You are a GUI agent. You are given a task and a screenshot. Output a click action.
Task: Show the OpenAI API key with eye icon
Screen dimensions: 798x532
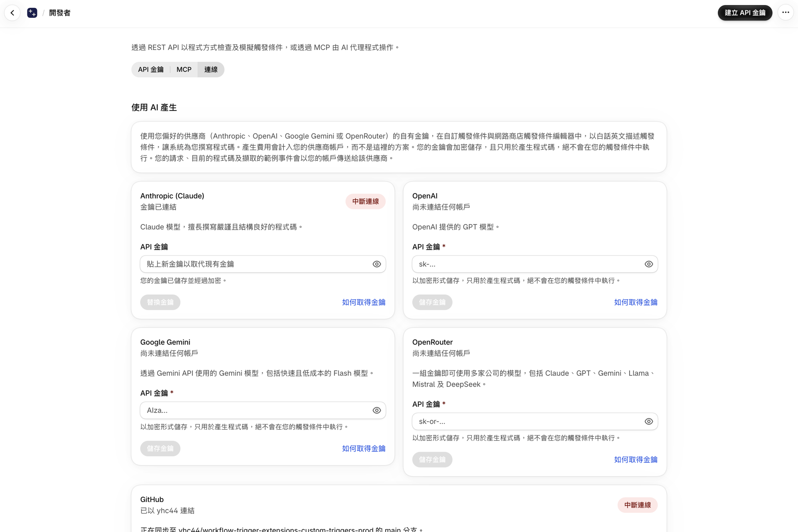coord(648,264)
